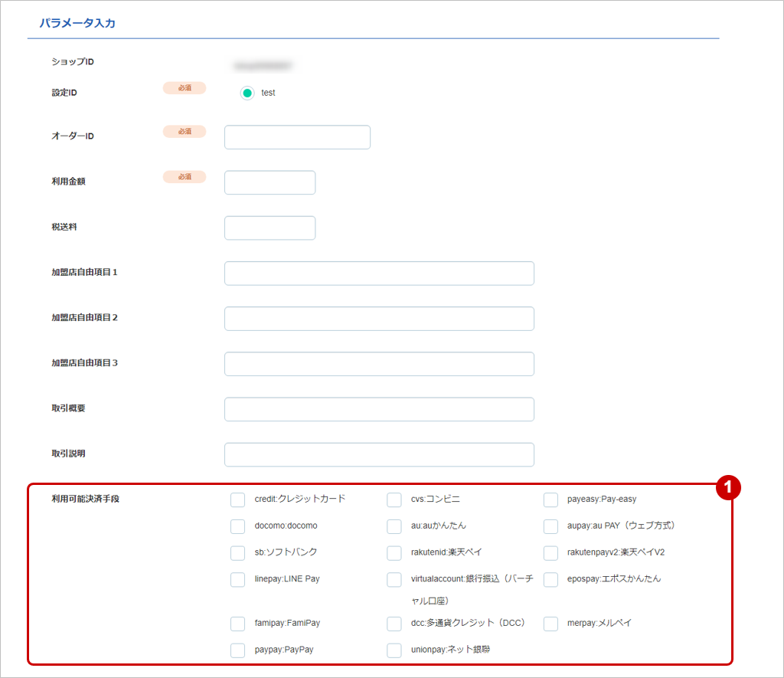Image resolution: width=784 pixels, height=678 pixels.
Task: Click the 取引説明 input field
Action: (x=379, y=454)
